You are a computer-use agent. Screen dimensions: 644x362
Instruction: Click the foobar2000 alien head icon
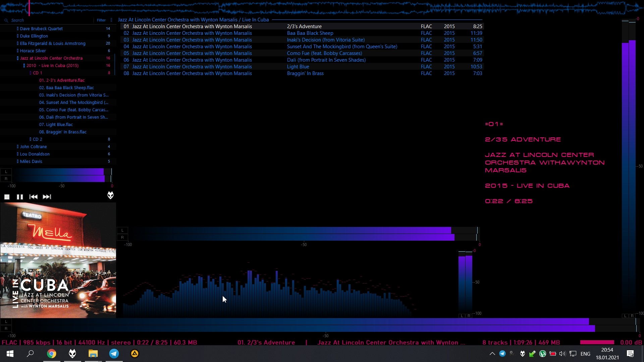pos(110,195)
